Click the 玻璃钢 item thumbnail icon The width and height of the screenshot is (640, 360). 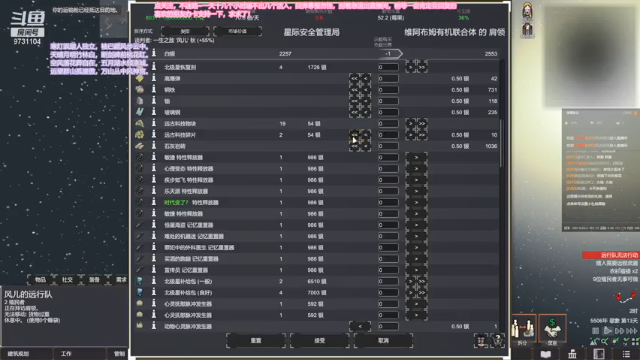tap(140, 112)
